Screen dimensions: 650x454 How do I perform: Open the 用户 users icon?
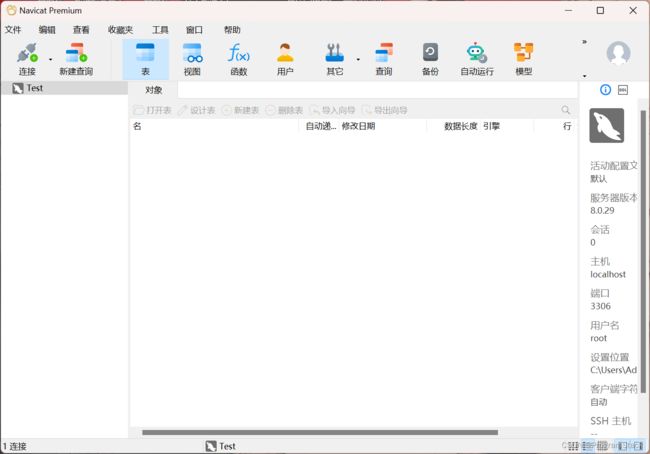[285, 59]
